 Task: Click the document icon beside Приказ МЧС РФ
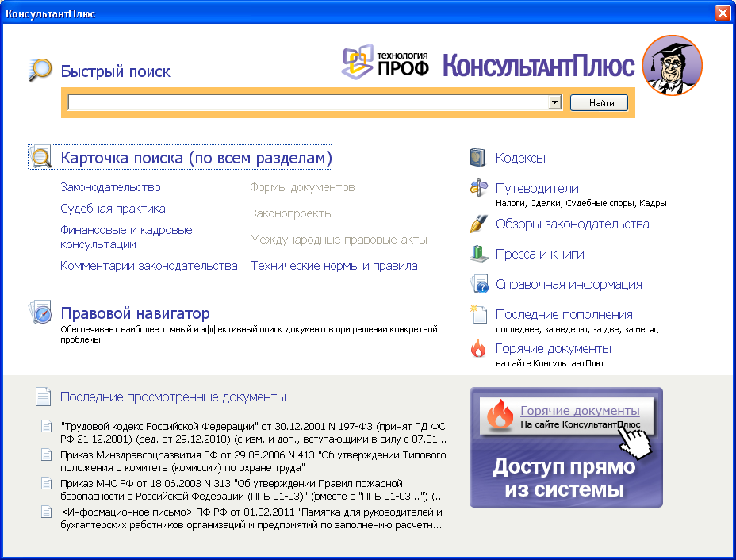[46, 483]
